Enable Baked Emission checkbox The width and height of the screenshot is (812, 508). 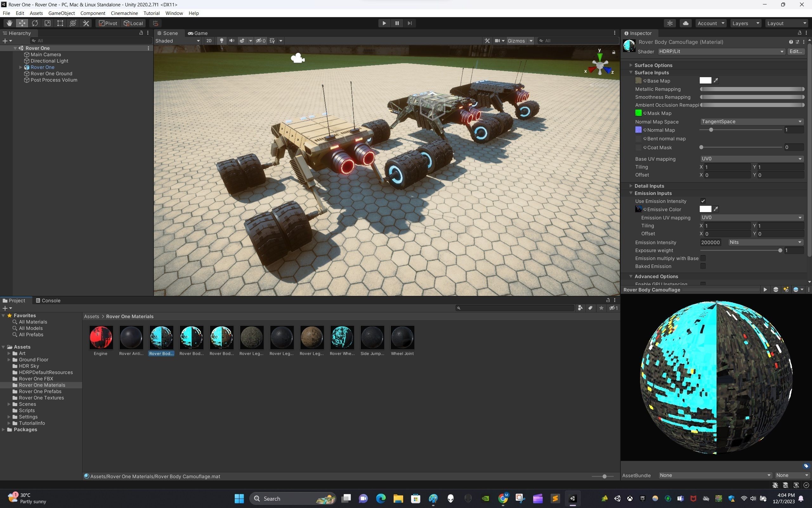(x=703, y=266)
